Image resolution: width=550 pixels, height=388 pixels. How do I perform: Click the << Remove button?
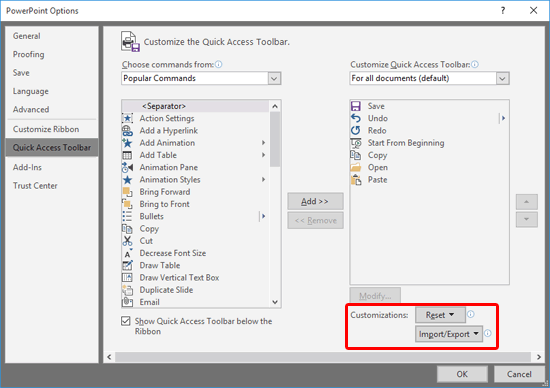[x=315, y=220]
